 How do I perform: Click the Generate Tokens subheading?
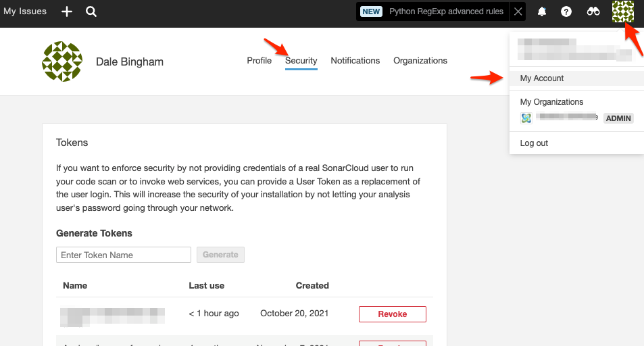coord(94,233)
